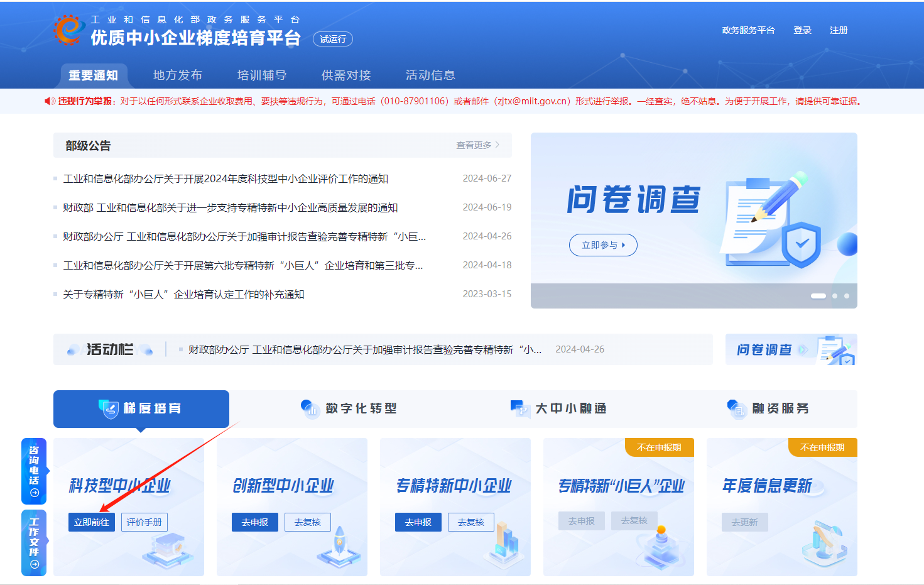Open the 培训辅导 tab
The height and width of the screenshot is (585, 924).
pos(261,75)
